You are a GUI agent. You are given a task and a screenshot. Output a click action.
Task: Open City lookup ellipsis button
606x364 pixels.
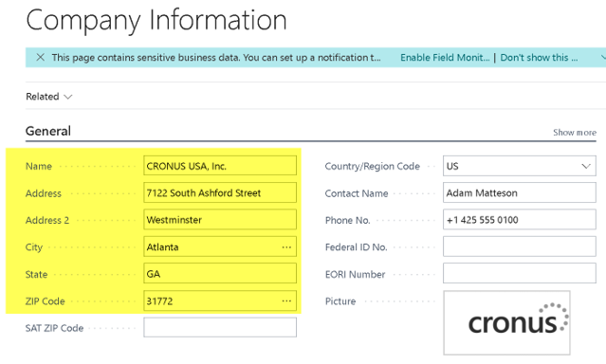point(286,246)
